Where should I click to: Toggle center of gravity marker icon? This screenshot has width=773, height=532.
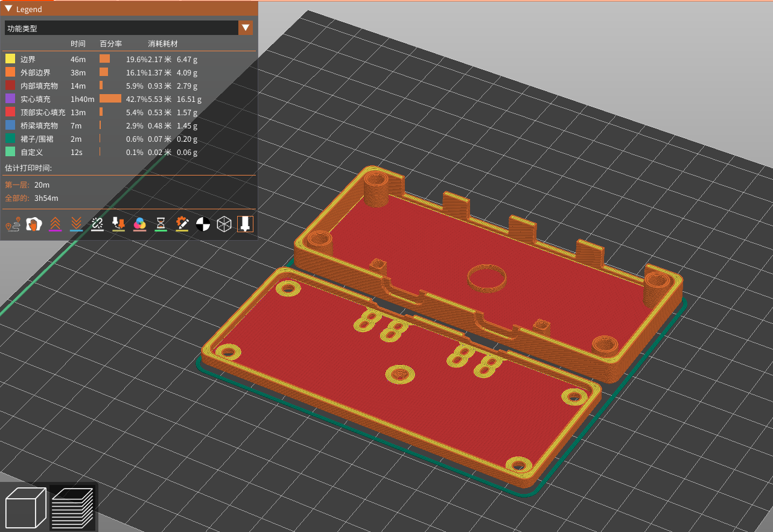tap(203, 224)
